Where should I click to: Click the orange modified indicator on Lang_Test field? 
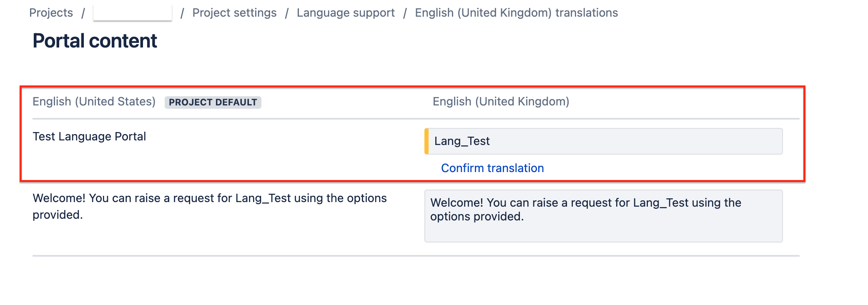click(x=427, y=141)
